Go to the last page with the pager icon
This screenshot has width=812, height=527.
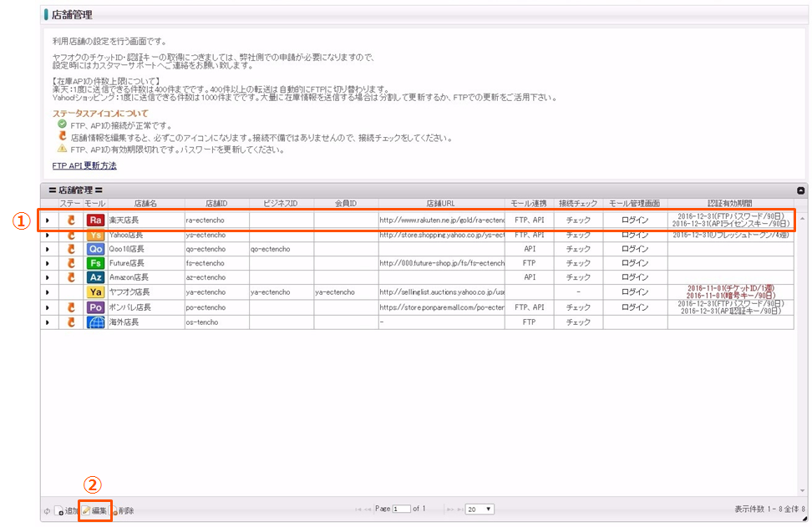coord(459,509)
